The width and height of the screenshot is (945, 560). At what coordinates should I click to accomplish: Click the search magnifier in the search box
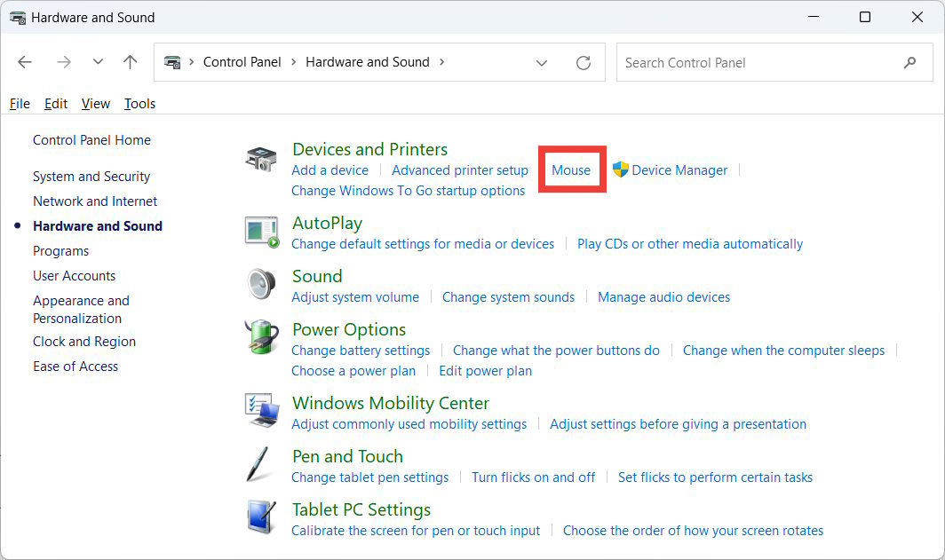click(x=909, y=62)
